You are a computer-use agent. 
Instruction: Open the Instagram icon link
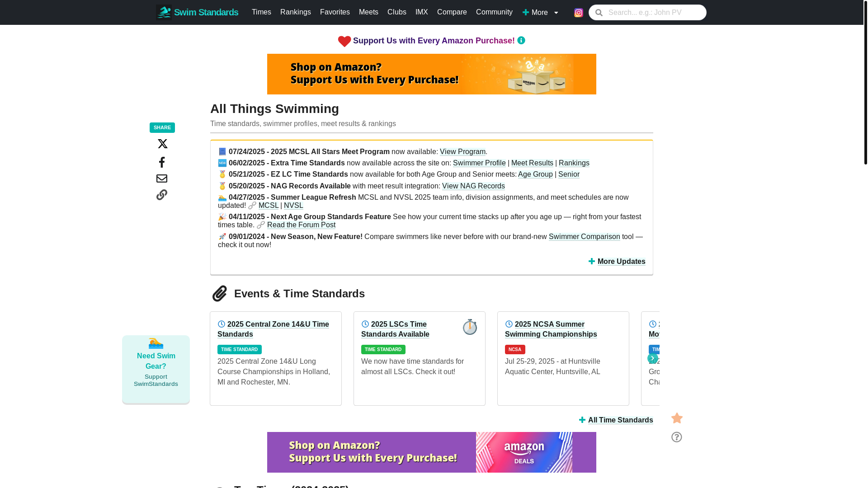[578, 13]
